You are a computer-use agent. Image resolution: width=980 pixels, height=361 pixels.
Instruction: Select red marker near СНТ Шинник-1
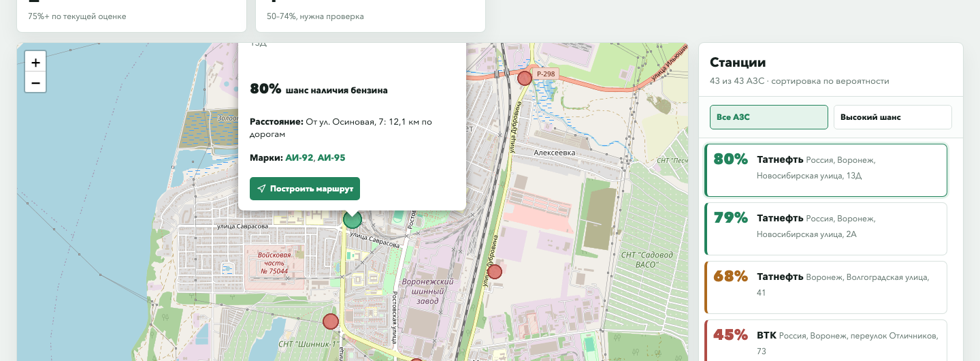pos(331,321)
